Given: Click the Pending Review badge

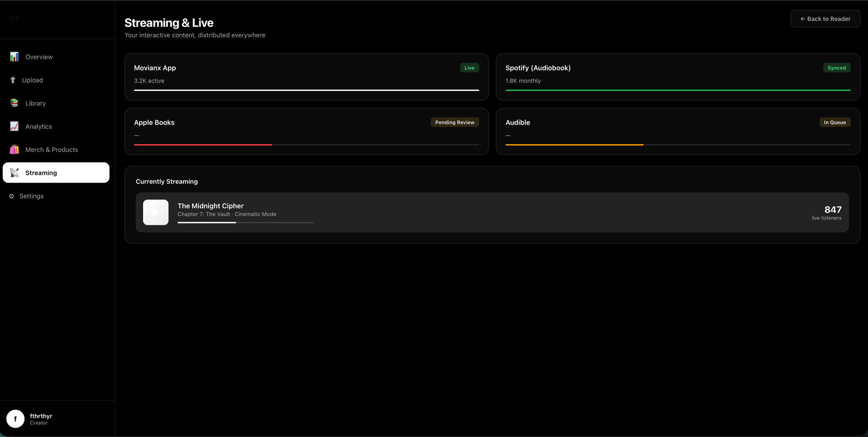Looking at the screenshot, I should point(455,122).
